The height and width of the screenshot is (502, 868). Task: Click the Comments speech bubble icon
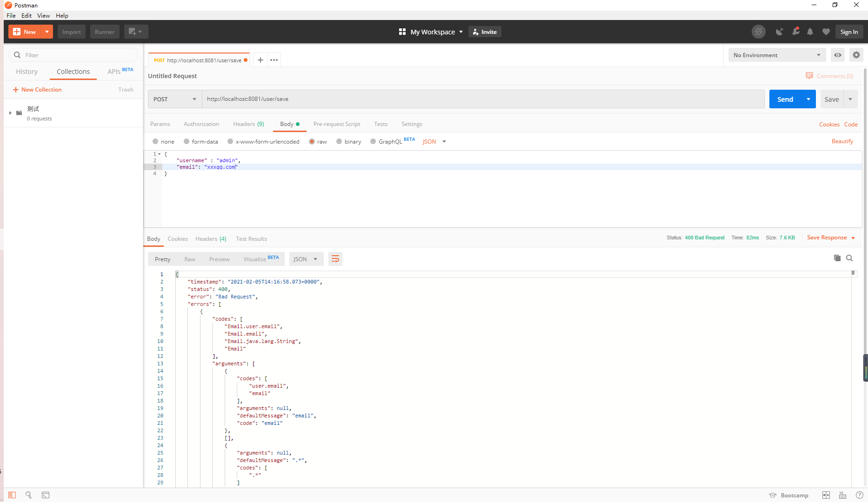tap(809, 76)
